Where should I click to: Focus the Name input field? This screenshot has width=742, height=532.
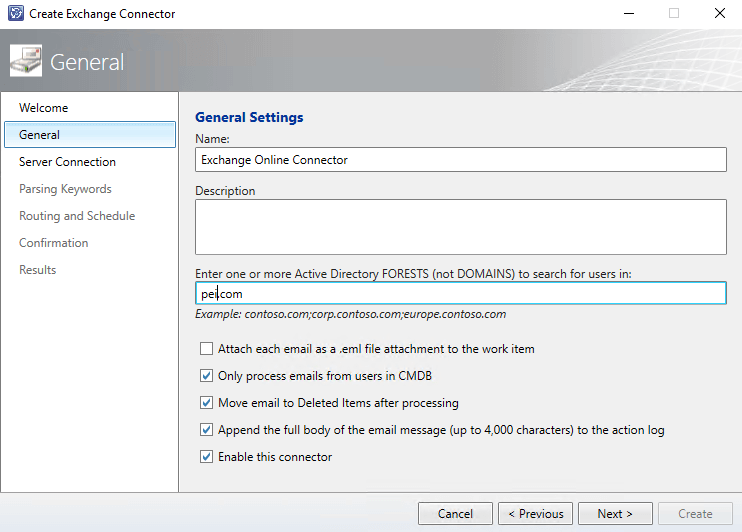(461, 160)
